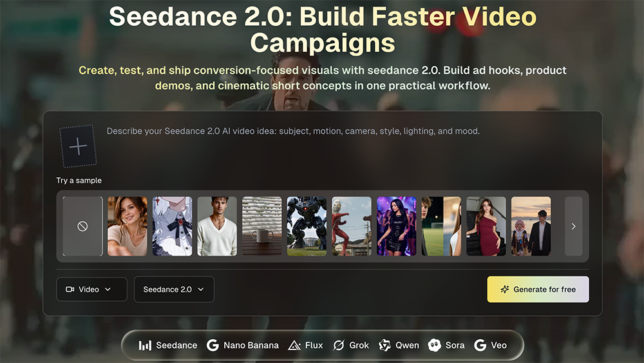Click the Google G icon beside Nano Banana
This screenshot has height=363, width=644.
pyautogui.click(x=213, y=346)
